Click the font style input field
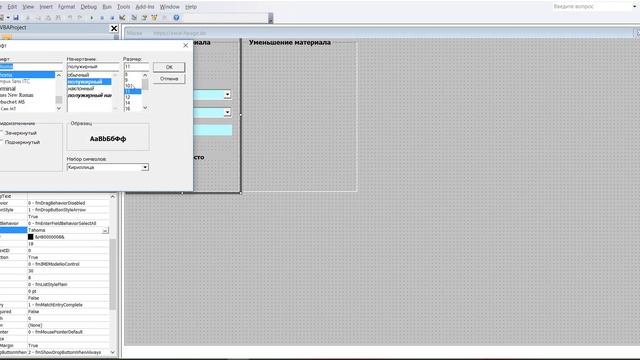This screenshot has width=640, height=360. (93, 67)
